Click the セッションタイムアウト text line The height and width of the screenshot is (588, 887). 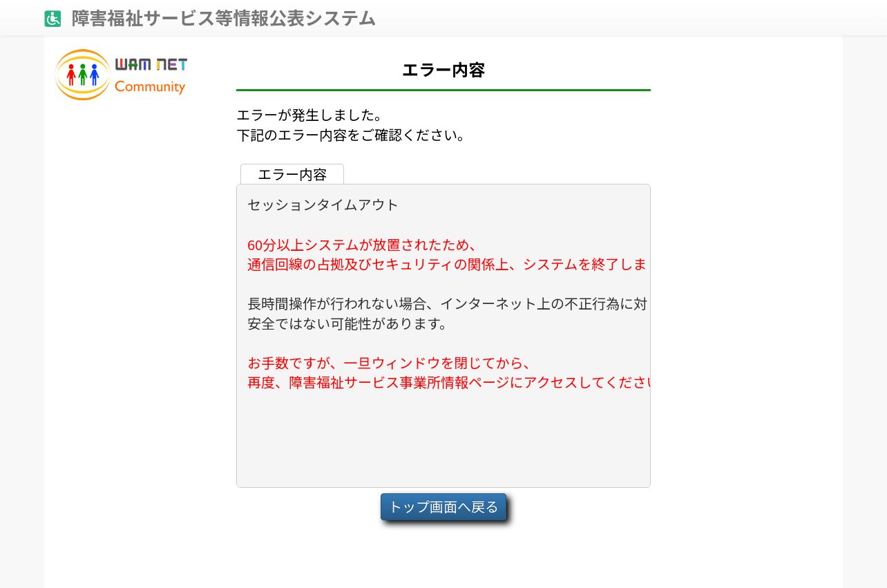click(323, 205)
